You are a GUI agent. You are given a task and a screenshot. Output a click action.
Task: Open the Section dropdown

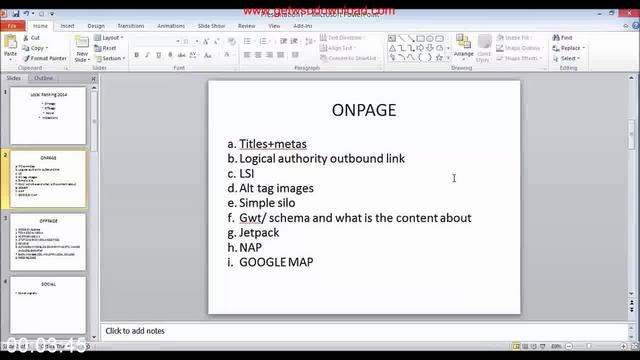[x=109, y=58]
